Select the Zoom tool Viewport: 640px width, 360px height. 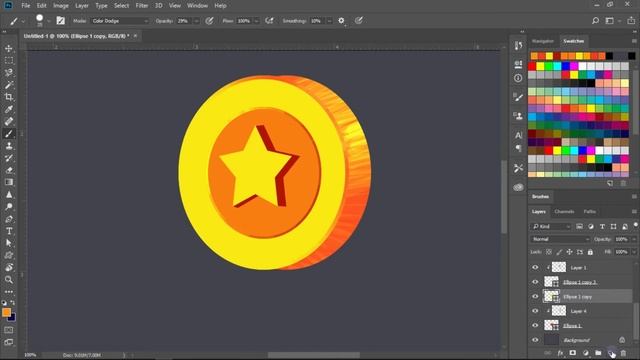click(9, 280)
